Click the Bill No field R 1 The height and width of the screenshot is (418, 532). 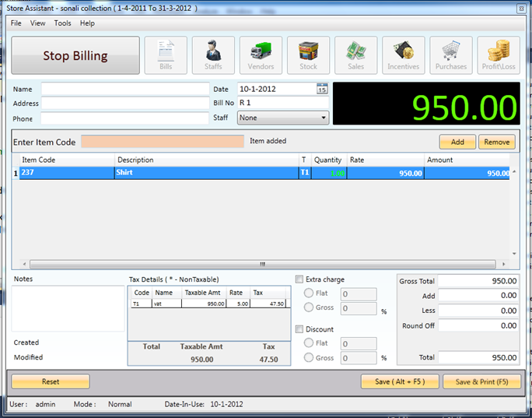click(x=283, y=103)
